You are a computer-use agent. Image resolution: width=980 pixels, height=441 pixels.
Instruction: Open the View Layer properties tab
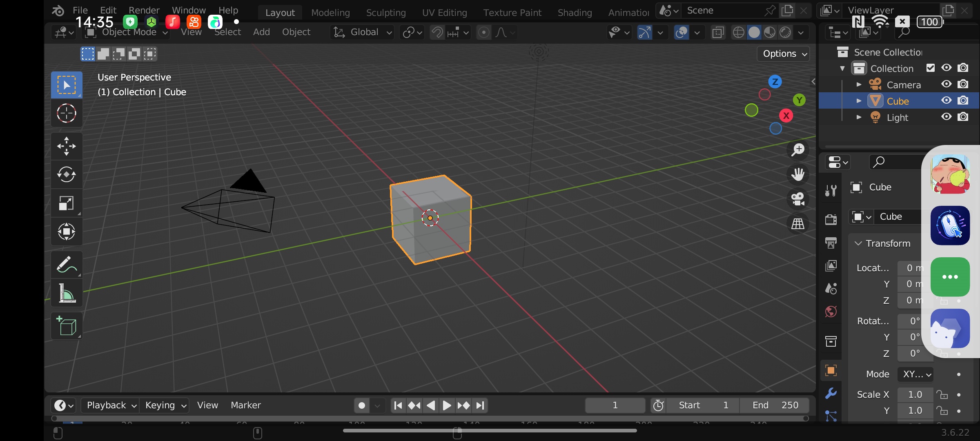click(x=831, y=266)
